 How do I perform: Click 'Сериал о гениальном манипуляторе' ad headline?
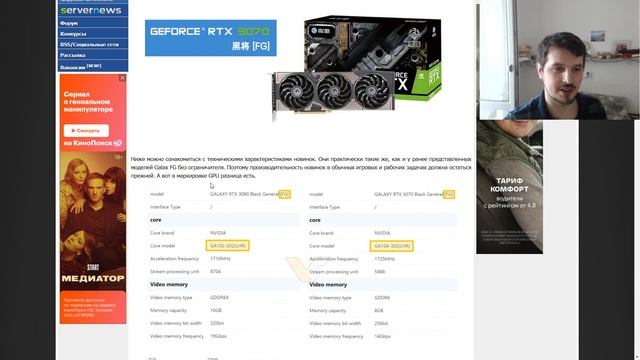(x=88, y=102)
